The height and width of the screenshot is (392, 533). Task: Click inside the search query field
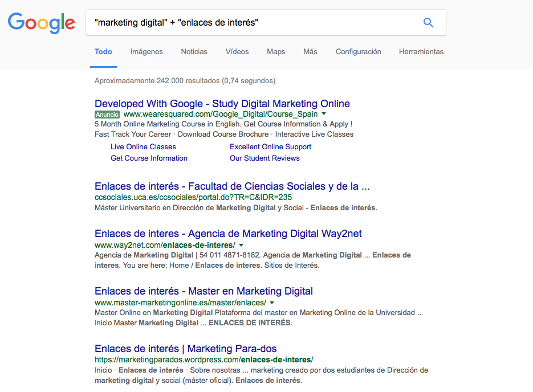click(x=251, y=23)
